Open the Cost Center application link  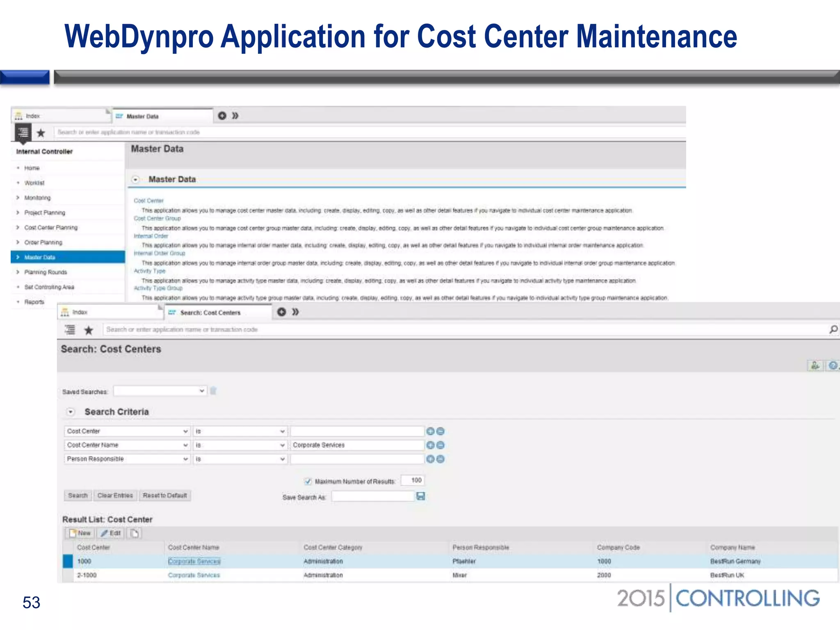pyautogui.click(x=148, y=201)
